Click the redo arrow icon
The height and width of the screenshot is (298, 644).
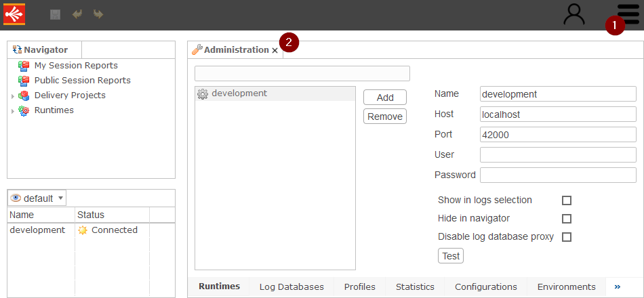coord(98,14)
